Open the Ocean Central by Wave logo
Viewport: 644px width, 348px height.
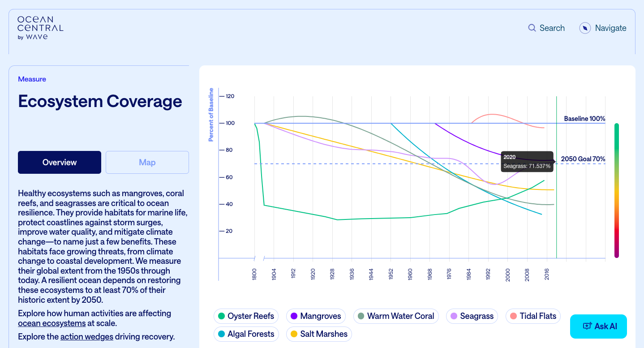point(40,28)
